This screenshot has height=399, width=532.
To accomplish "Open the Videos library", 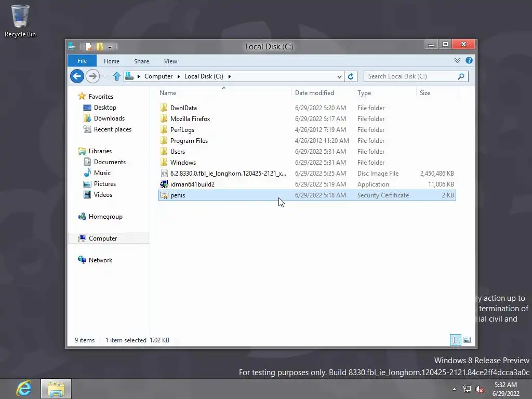I will [x=103, y=195].
